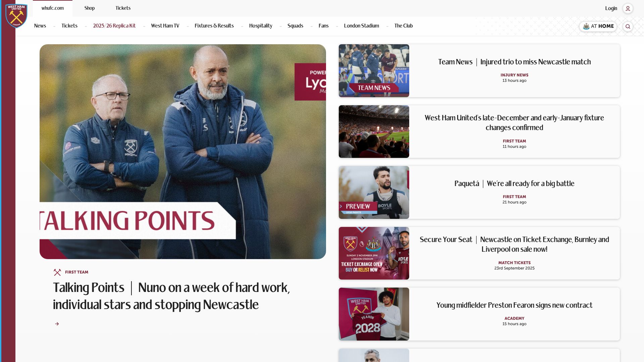Open the West Ham TV menu
This screenshot has width=644, height=362.
[x=165, y=26]
